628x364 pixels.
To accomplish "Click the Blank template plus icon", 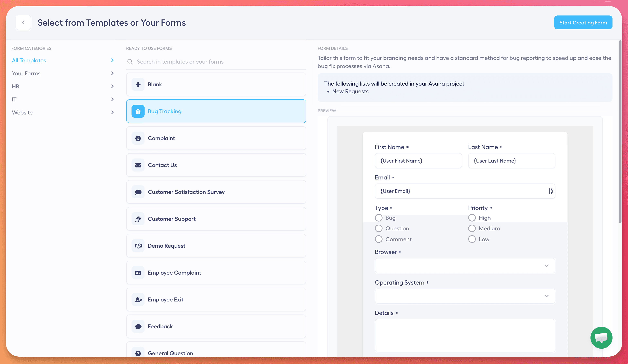I will point(138,84).
